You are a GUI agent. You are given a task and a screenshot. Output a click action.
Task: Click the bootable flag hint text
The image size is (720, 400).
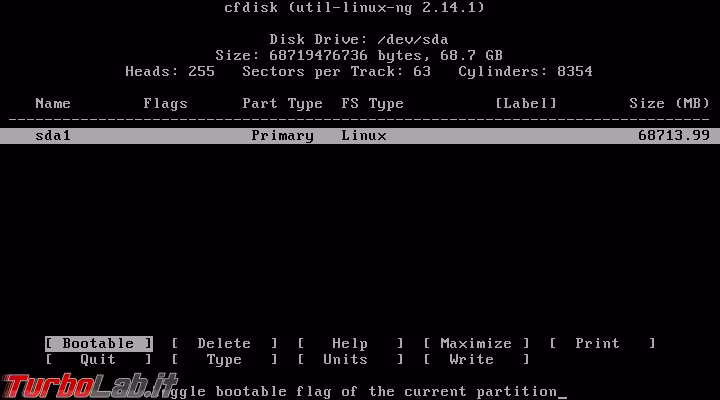pos(363,392)
